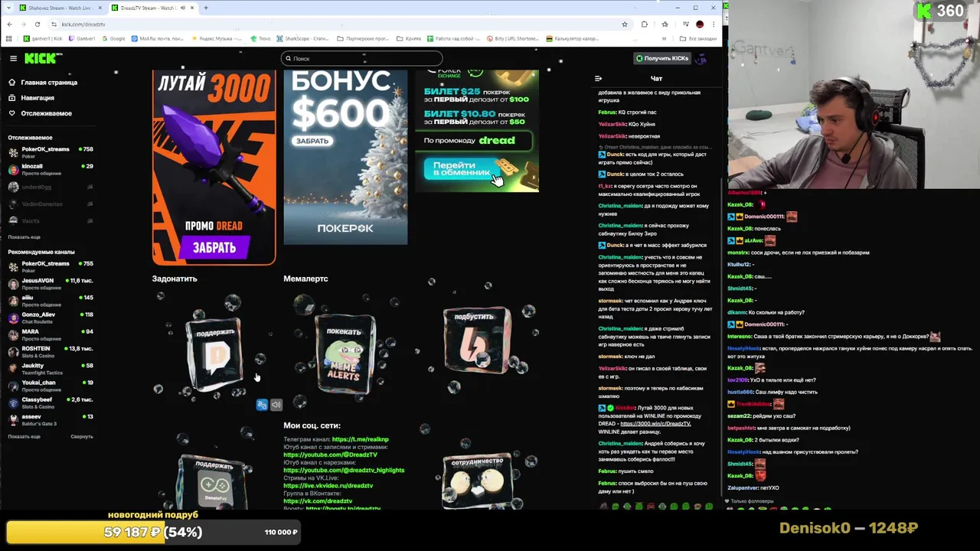Open the Партнерские прог... bookmark folder
980x551 pixels.
(363, 38)
